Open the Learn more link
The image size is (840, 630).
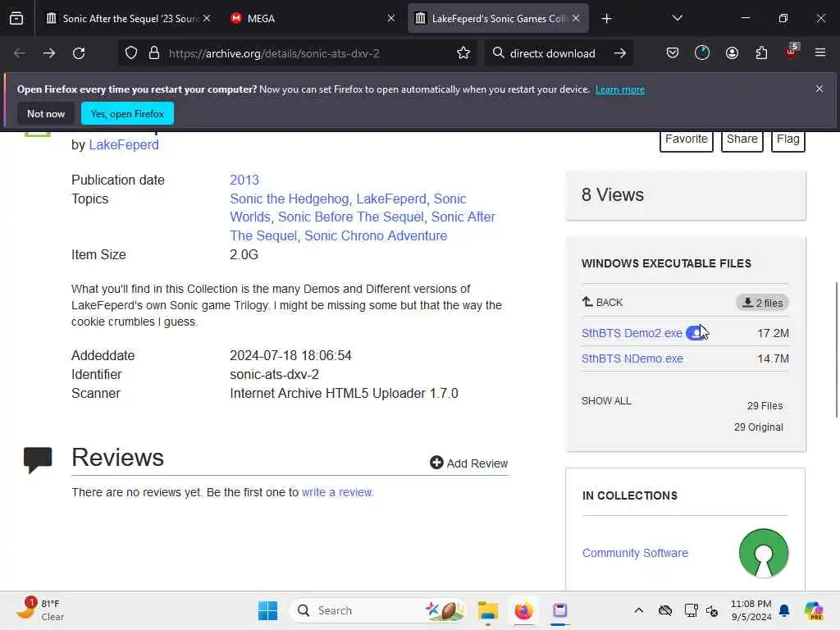click(x=620, y=89)
